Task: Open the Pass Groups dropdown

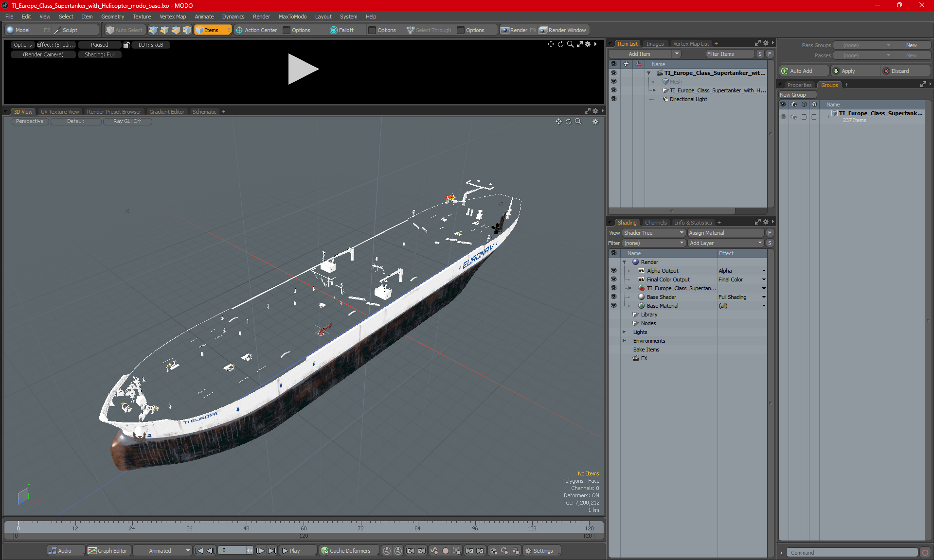Action: (x=862, y=45)
